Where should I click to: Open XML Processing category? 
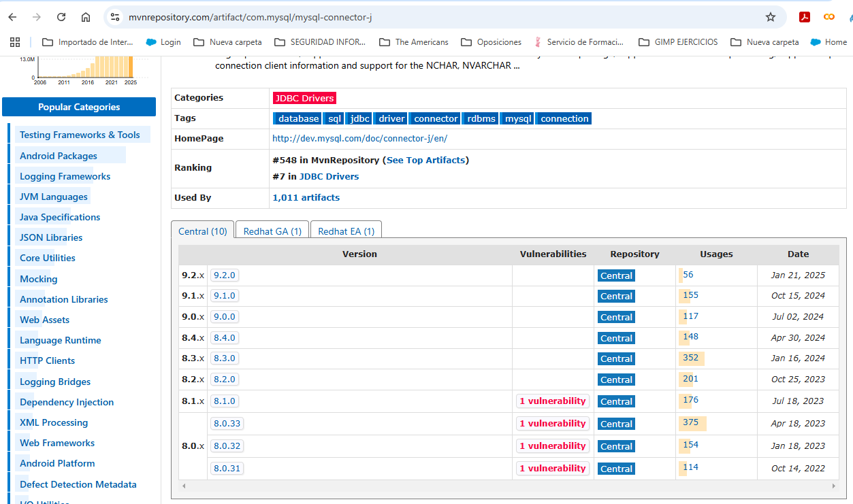click(x=54, y=422)
